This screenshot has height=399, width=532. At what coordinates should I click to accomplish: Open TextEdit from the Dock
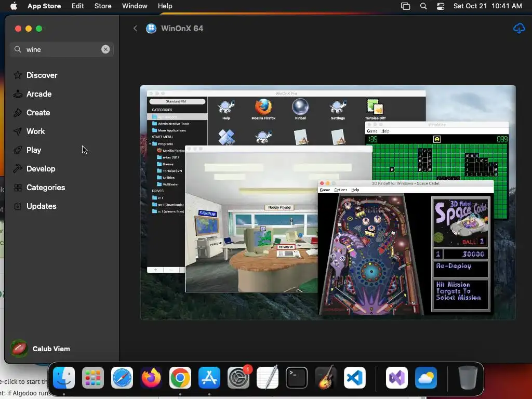click(x=268, y=378)
